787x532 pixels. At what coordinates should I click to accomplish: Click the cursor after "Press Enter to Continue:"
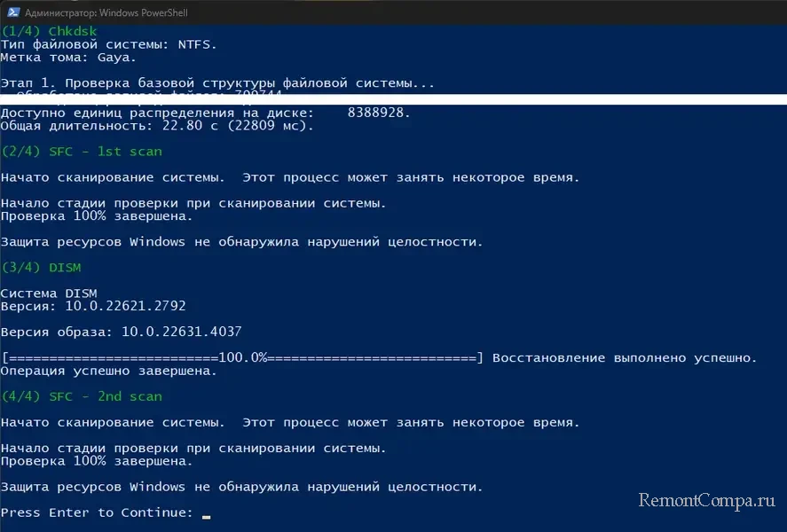pos(206,513)
